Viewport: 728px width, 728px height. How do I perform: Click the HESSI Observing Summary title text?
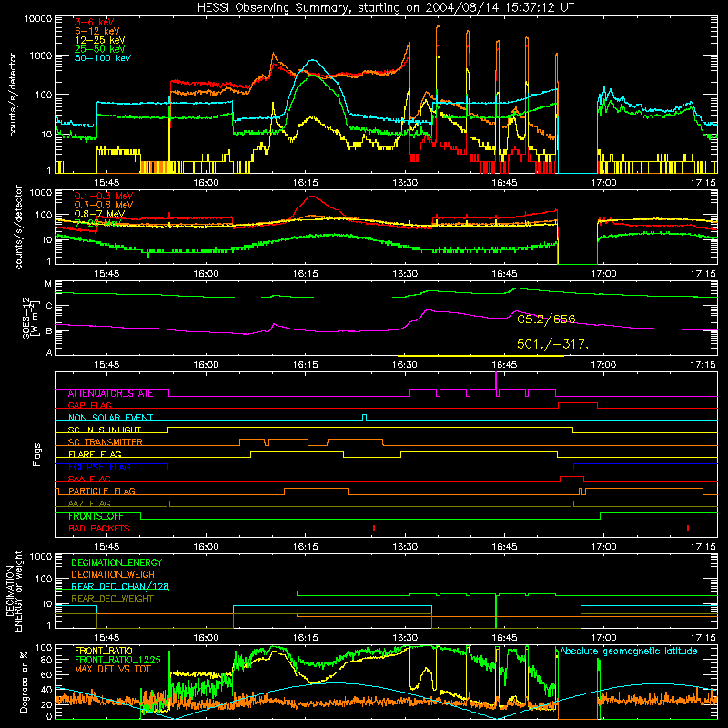pyautogui.click(x=385, y=8)
